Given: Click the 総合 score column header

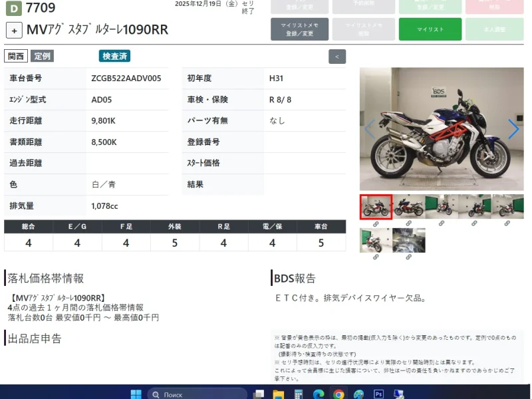Looking at the screenshot, I should (29, 227).
